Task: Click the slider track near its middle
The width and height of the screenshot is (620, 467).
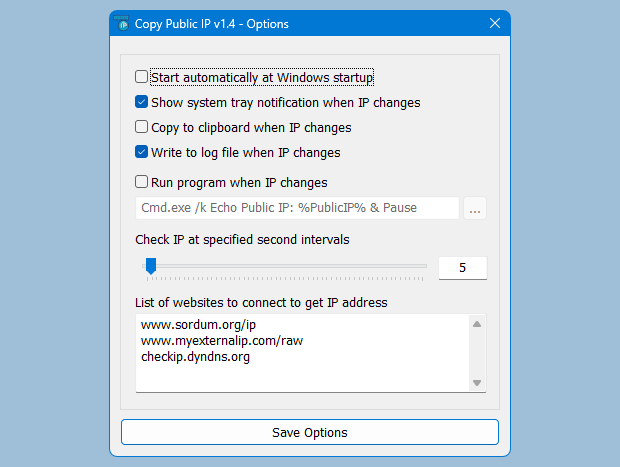Action: pos(288,266)
